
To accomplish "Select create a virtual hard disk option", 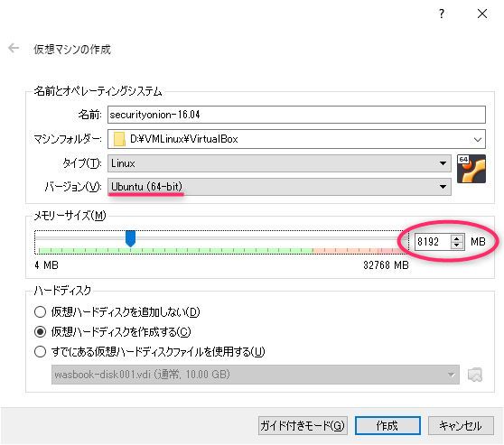I will pyautogui.click(x=113, y=332).
